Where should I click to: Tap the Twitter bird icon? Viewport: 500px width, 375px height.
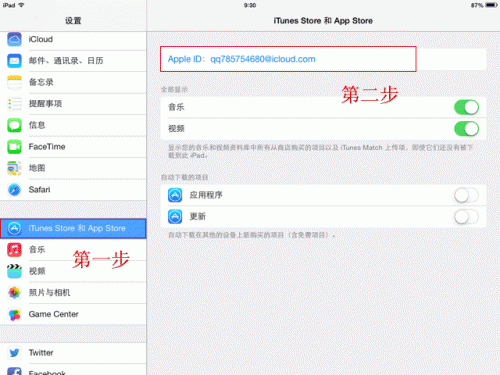(x=14, y=353)
